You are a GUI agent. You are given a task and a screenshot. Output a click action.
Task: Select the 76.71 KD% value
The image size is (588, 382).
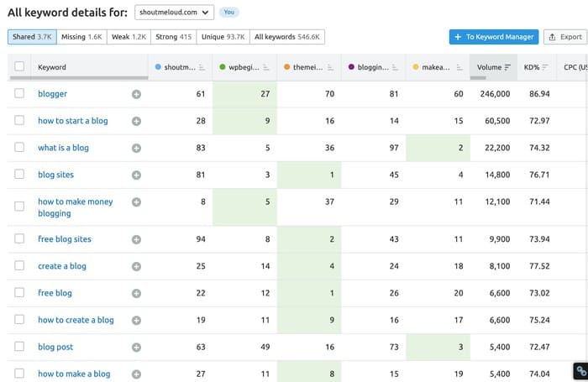(539, 175)
